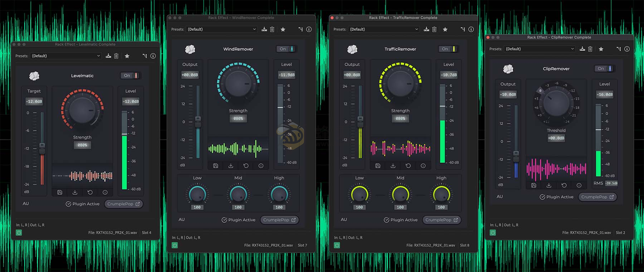Open info icon in ClipRemover rack header
Viewport: 644px width, 272px height.
[x=627, y=49]
